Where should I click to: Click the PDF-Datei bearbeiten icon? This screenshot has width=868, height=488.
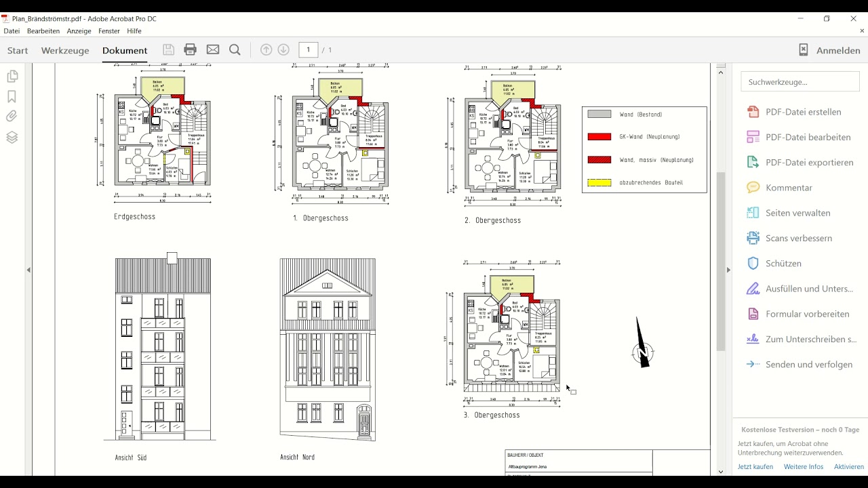point(753,137)
